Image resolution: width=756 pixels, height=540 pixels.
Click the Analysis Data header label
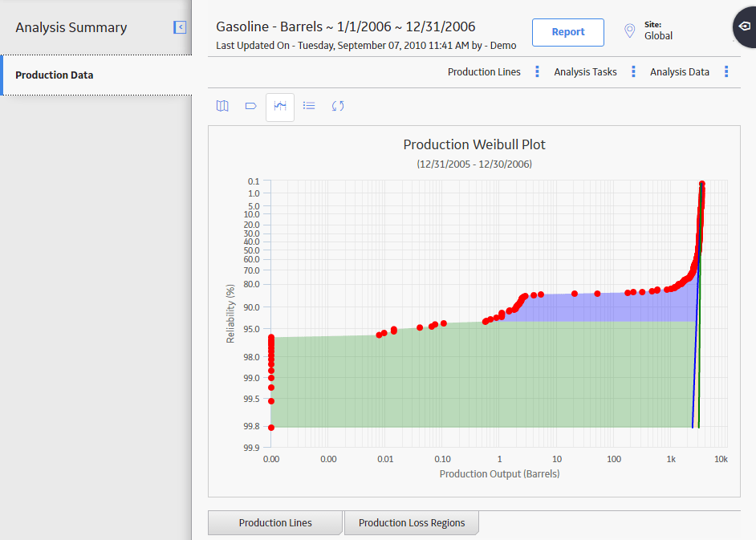[x=679, y=72]
